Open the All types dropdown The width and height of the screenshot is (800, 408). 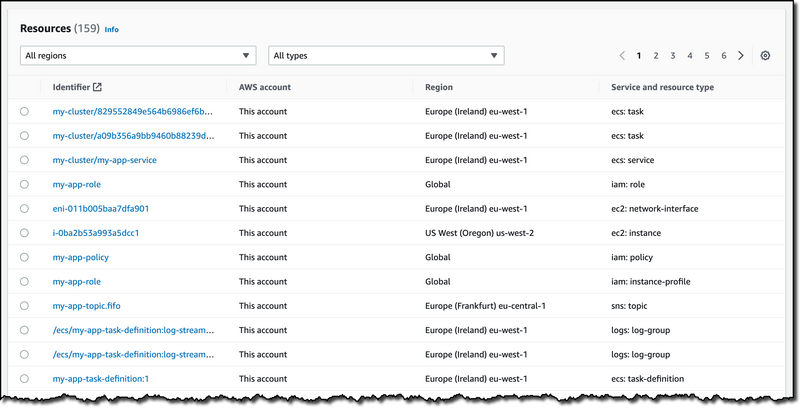click(x=386, y=56)
